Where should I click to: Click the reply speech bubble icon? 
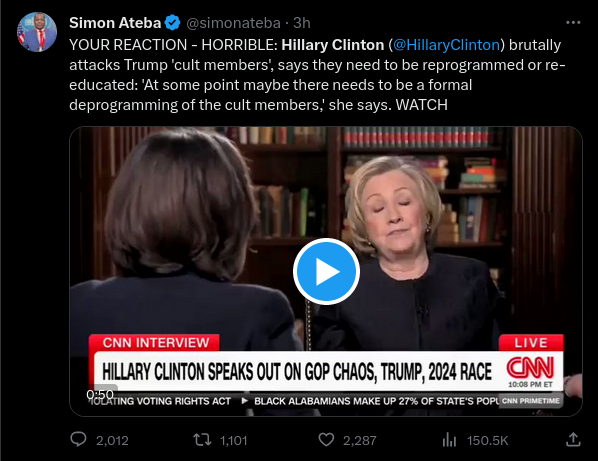[79, 440]
